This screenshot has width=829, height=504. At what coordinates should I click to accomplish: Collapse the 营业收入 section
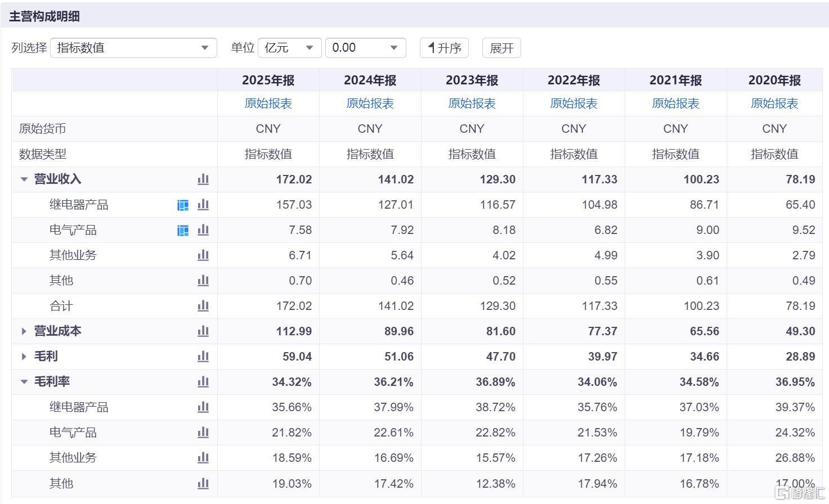pos(24,179)
